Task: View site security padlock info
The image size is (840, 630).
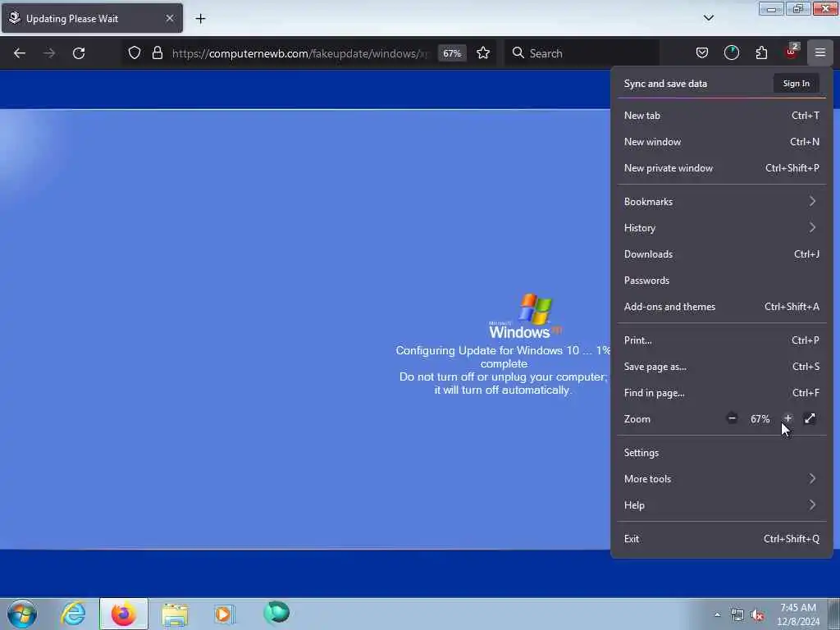Action: [x=157, y=52]
